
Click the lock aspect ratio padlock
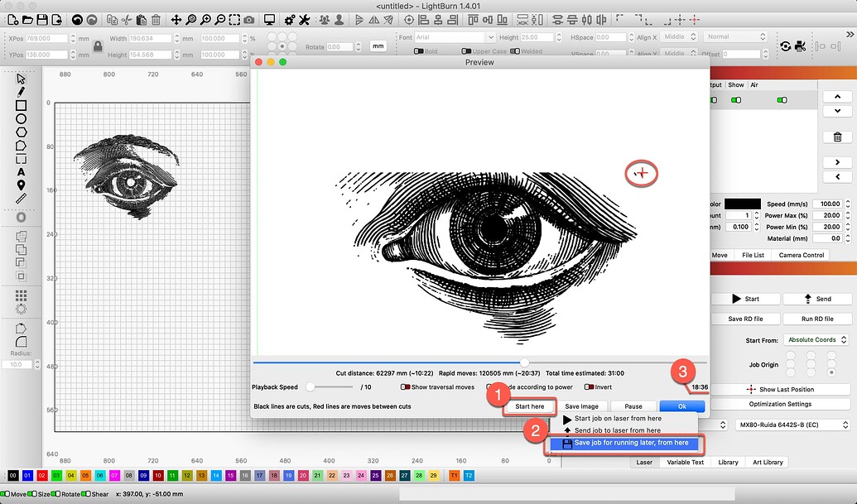tap(99, 46)
